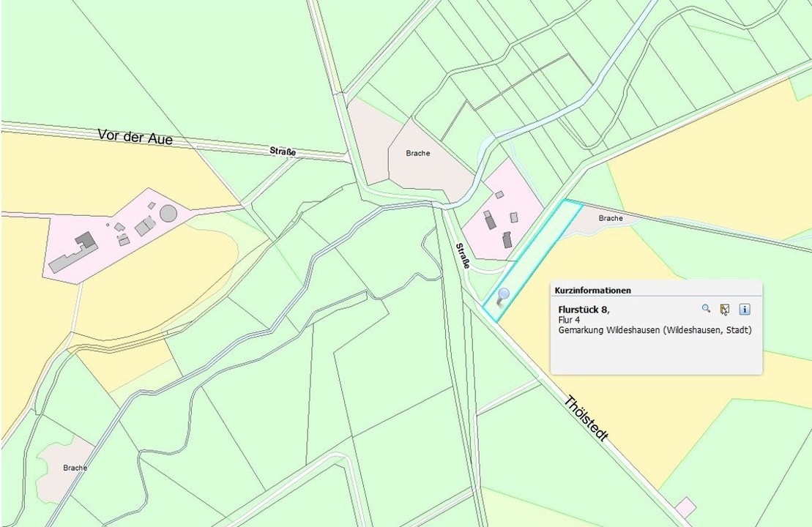Click the 'Flurstück 8,' heading
This screenshot has height=527, width=812.
pos(584,310)
